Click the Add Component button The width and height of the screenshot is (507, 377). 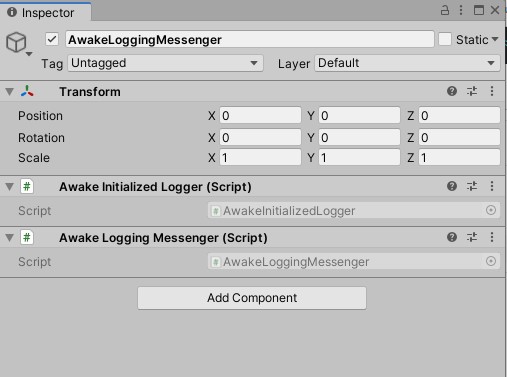(252, 298)
